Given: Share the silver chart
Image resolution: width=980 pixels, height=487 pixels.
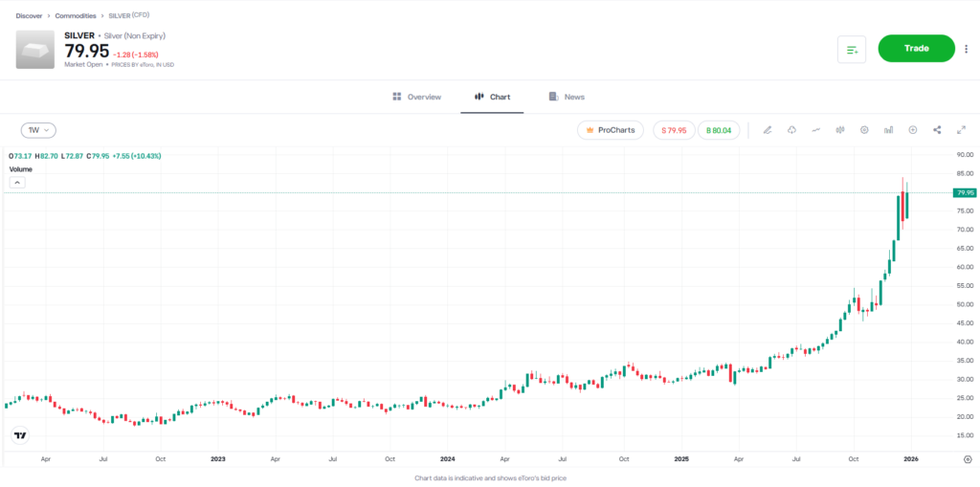Looking at the screenshot, I should [937, 130].
